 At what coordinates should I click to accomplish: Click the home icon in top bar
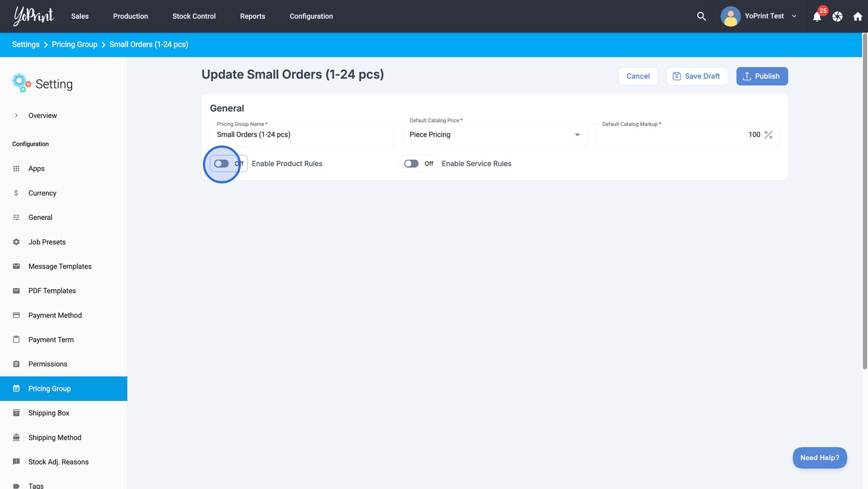(x=858, y=17)
